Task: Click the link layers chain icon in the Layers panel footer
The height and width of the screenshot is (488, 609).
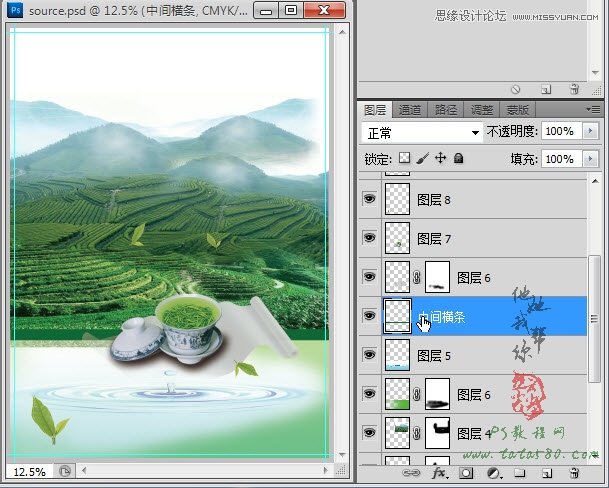Action: (x=411, y=473)
